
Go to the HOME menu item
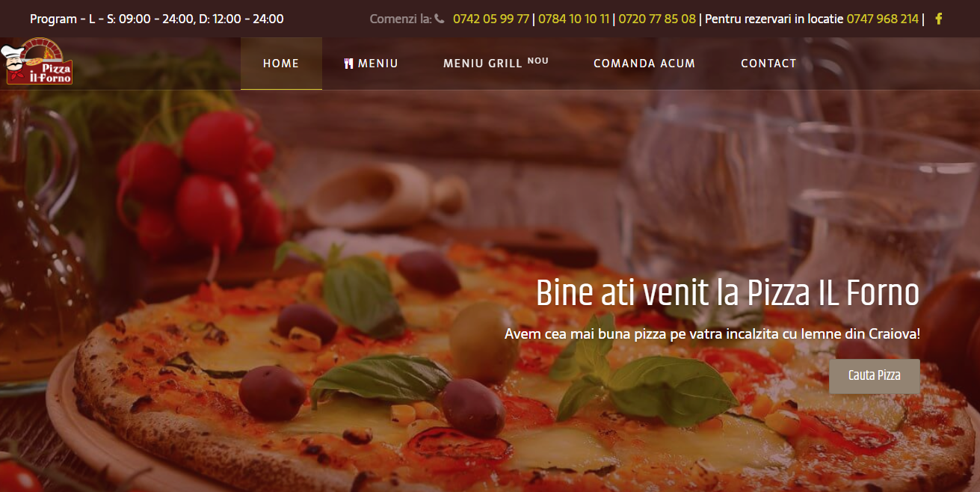click(x=281, y=64)
